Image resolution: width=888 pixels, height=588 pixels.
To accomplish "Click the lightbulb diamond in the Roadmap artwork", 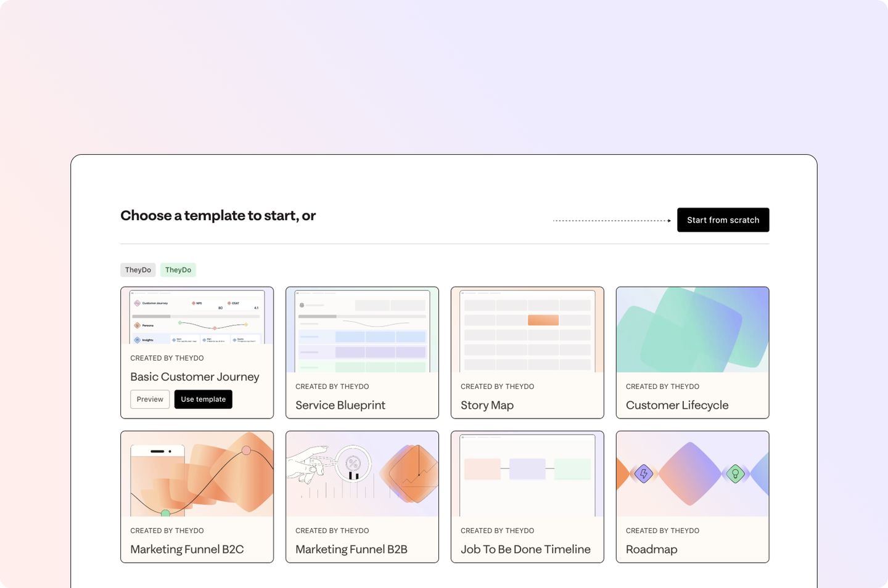I will pyautogui.click(x=735, y=474).
